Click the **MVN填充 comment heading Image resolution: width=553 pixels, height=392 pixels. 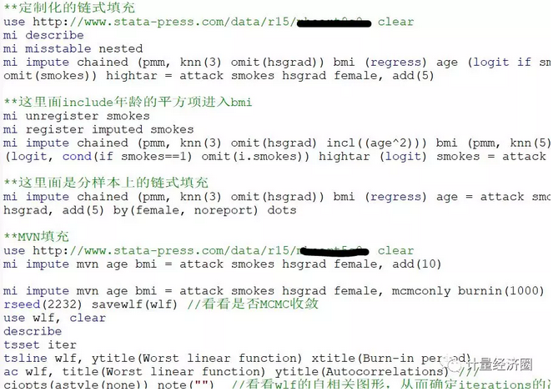pos(36,237)
